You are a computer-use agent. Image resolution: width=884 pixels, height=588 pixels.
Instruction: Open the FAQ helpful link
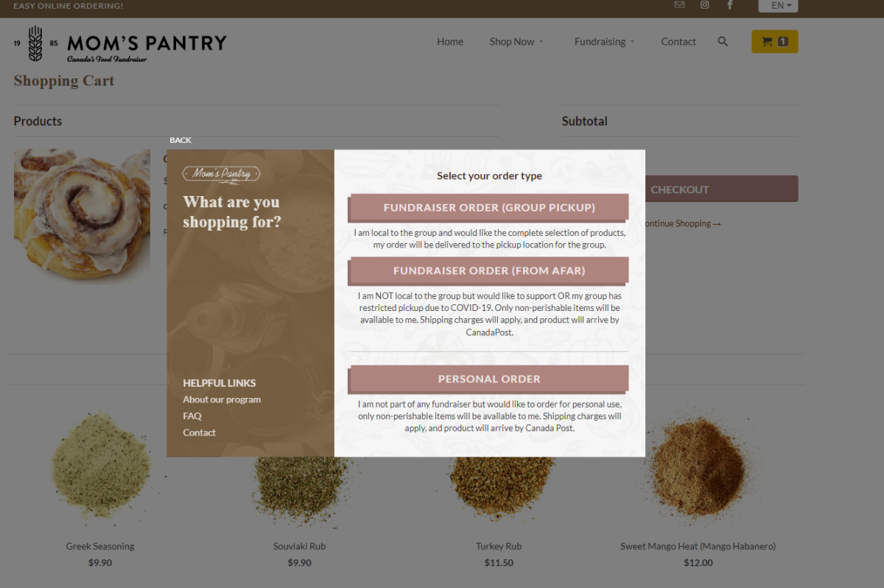coord(192,416)
